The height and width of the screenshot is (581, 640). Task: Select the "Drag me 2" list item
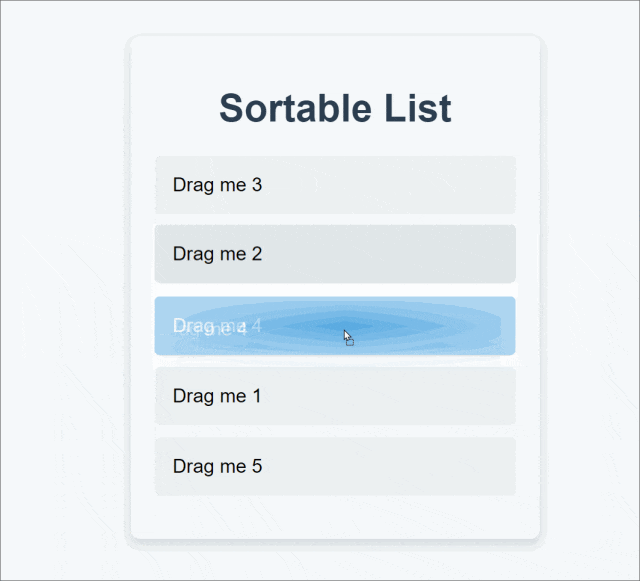[x=335, y=254]
